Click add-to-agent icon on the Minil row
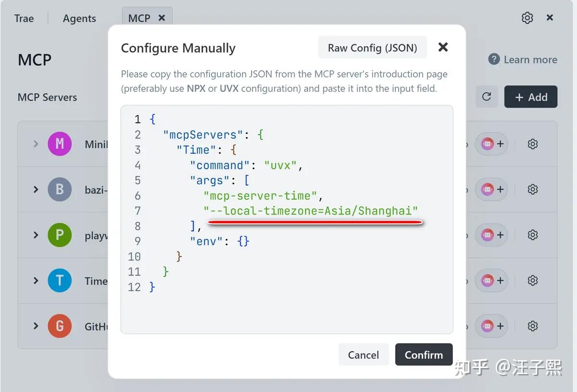This screenshot has width=577, height=392. pos(492,144)
